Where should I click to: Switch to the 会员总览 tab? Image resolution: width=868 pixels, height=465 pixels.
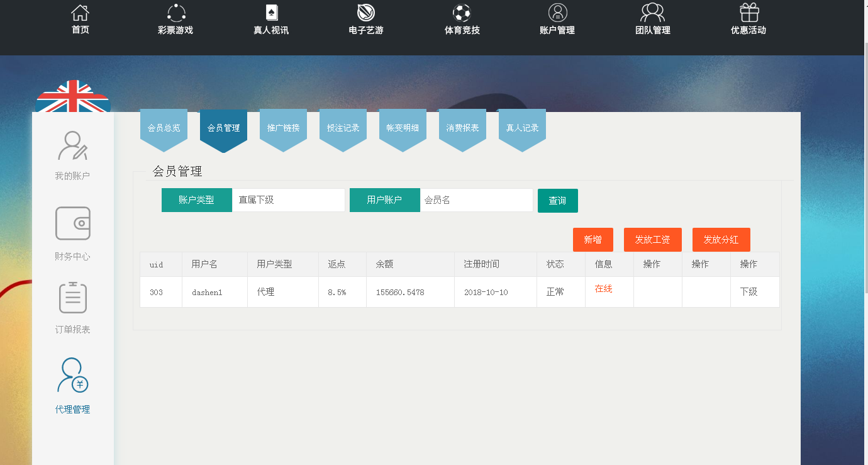click(x=164, y=128)
